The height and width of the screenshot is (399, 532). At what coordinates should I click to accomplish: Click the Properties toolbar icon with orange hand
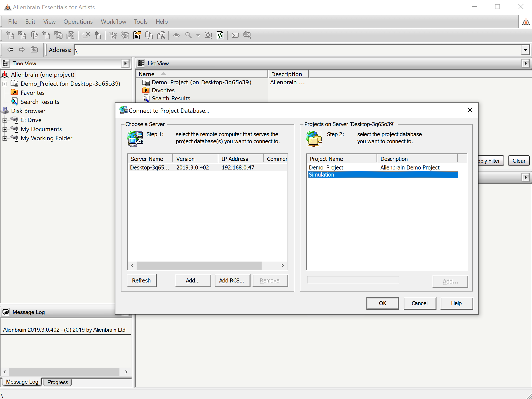point(137,35)
